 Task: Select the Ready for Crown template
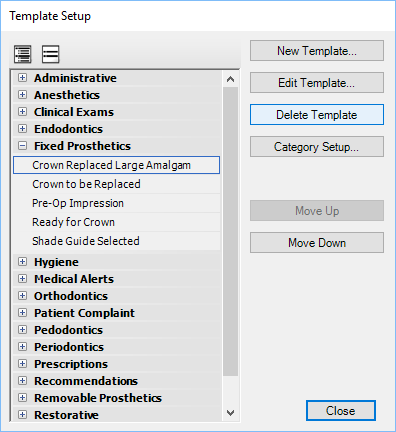117,222
